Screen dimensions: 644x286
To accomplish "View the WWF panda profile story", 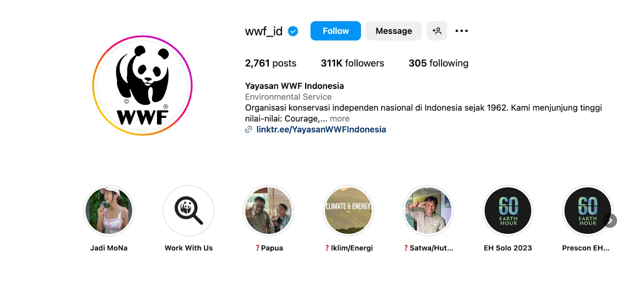I will pyautogui.click(x=142, y=85).
